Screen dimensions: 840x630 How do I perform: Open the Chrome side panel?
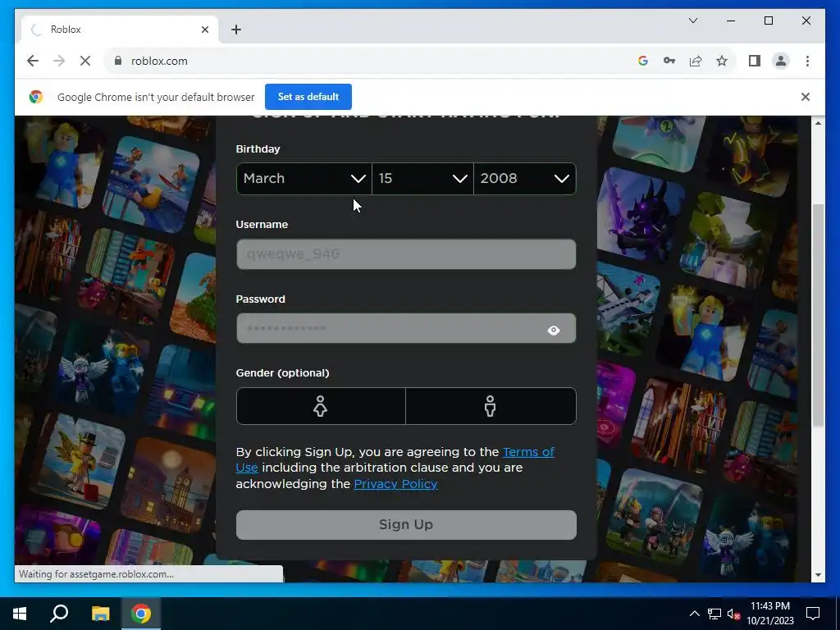(755, 61)
